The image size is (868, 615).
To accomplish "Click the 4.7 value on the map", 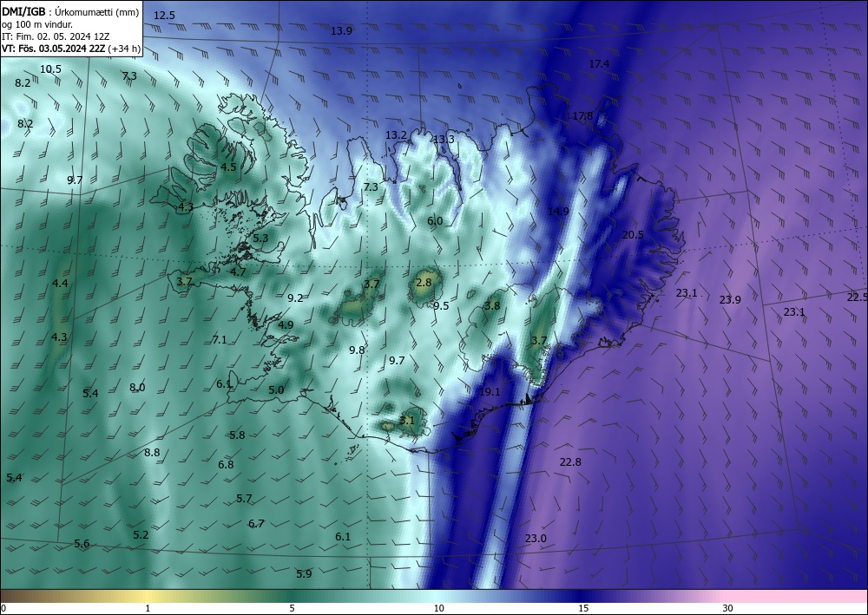I will point(238,272).
